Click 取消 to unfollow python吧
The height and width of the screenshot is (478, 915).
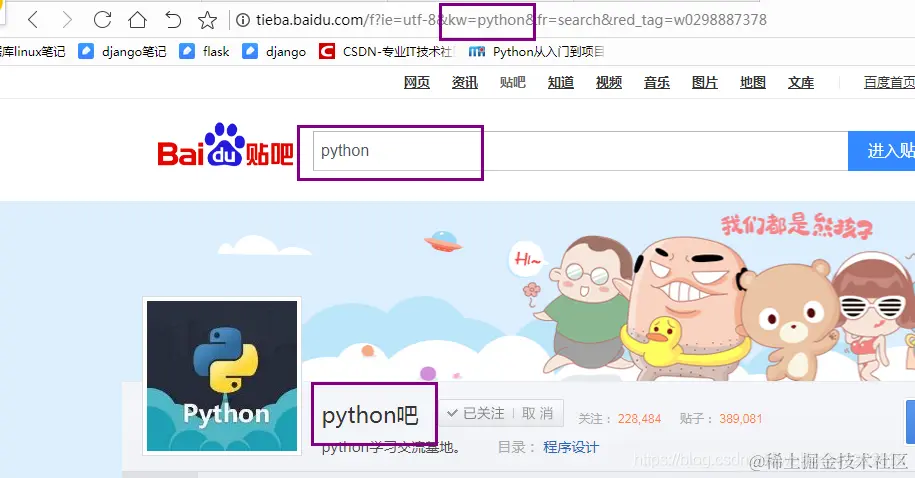point(537,414)
